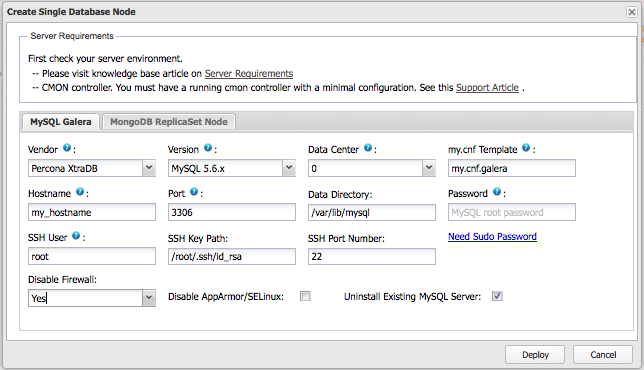Viewport: 644px width, 370px height.
Task: Enable Disable AppArmor/SELinux checkbox
Action: click(305, 296)
